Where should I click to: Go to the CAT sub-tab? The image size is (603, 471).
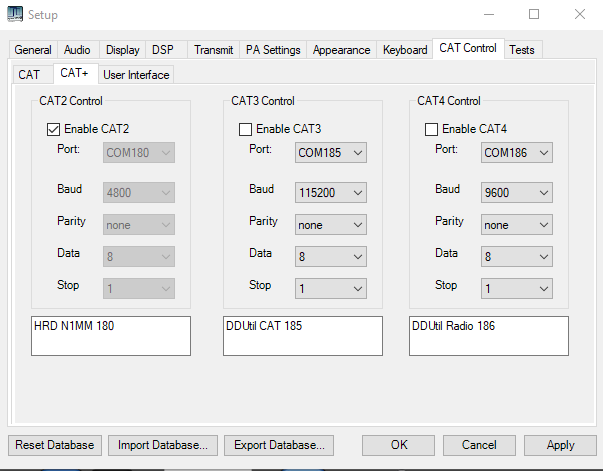coord(29,74)
